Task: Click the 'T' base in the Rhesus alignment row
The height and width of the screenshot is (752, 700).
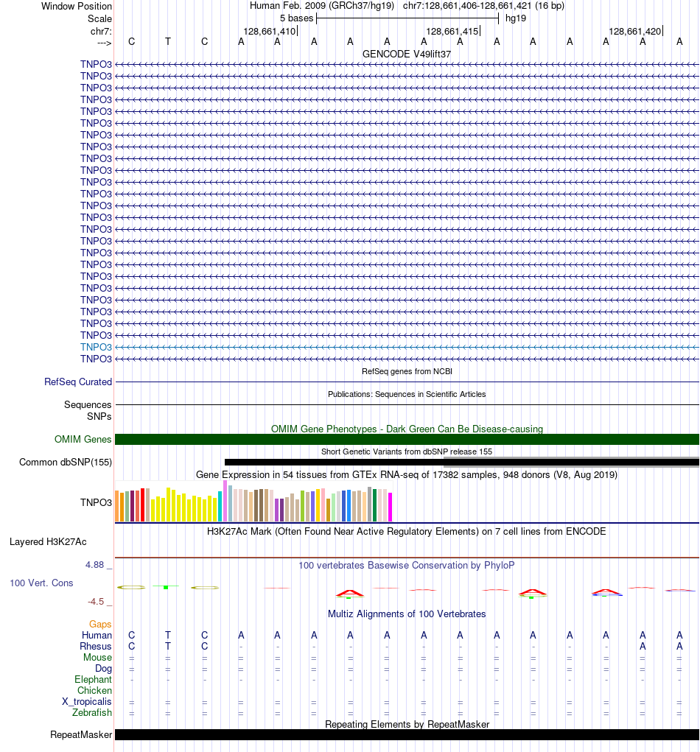Action: point(168,647)
